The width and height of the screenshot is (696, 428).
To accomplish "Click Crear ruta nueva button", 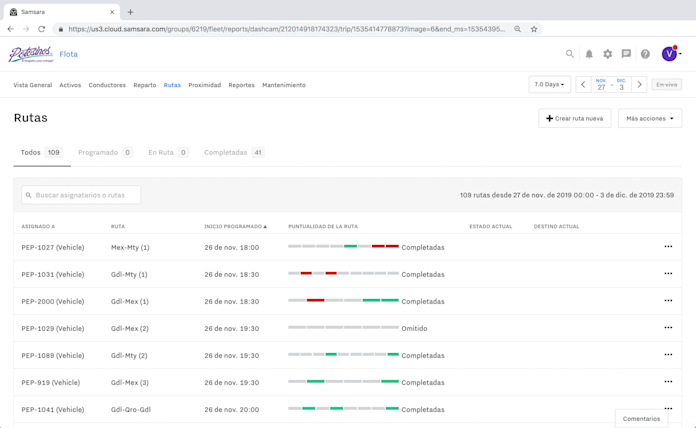I will 574,119.
